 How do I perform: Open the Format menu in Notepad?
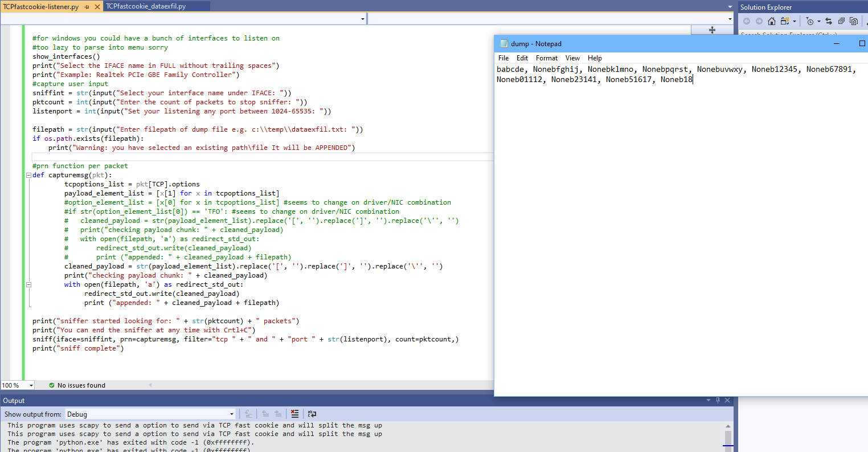546,58
